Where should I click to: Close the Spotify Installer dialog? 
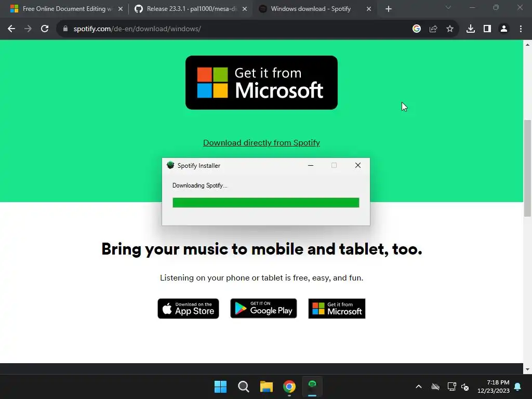[357, 166]
